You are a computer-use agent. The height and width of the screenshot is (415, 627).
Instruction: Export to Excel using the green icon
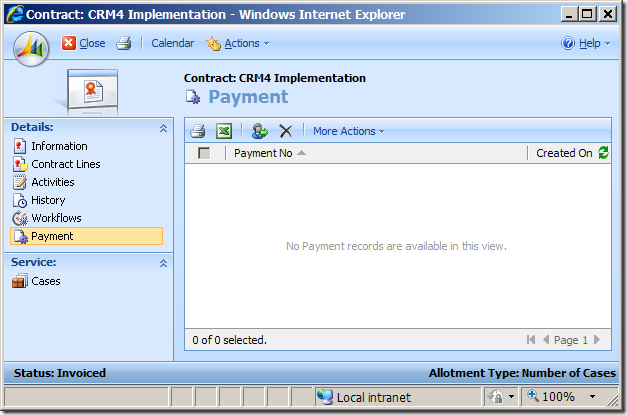point(224,131)
